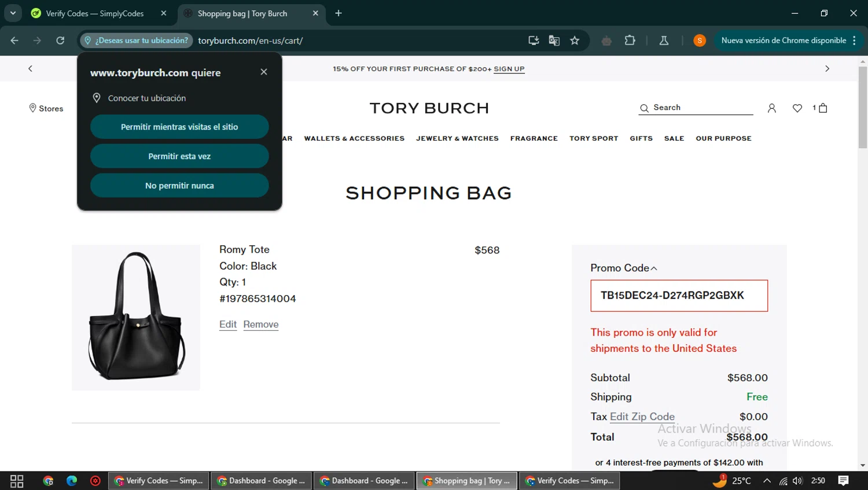868x490 pixels.
Task: Open the Chrome three-dot menu
Action: (855, 40)
